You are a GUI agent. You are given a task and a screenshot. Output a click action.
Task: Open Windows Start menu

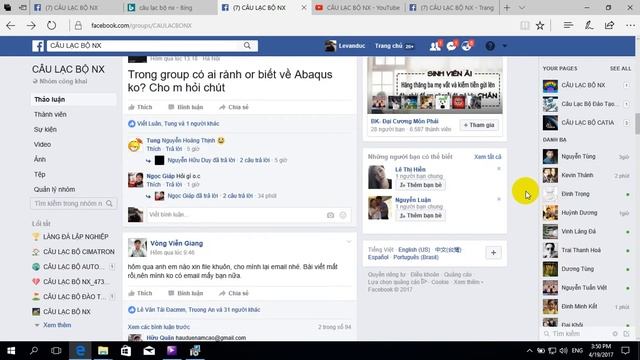(x=11, y=351)
